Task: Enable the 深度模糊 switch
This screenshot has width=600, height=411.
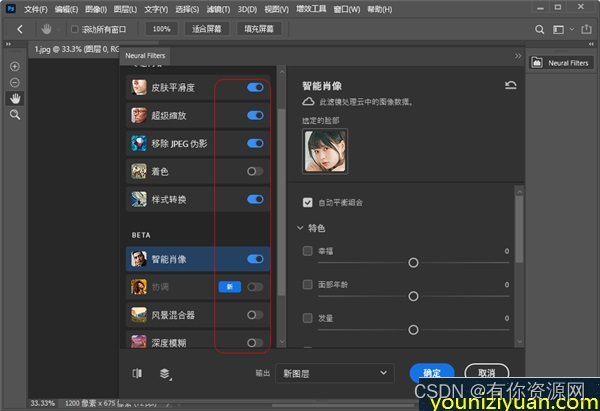Action: [255, 342]
